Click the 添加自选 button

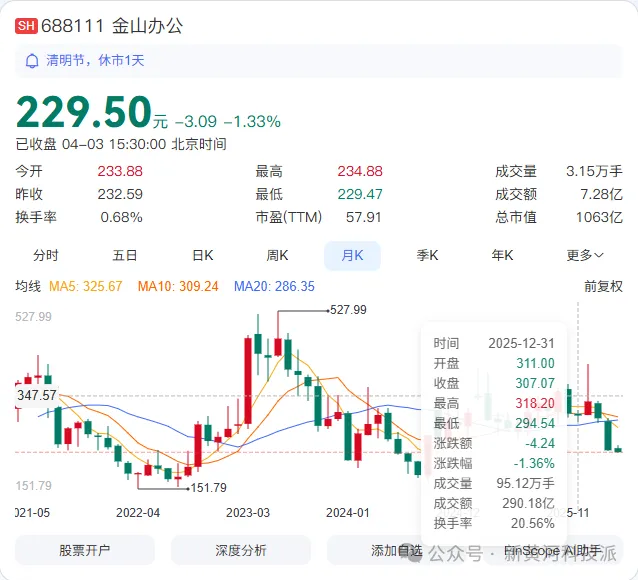point(397,550)
